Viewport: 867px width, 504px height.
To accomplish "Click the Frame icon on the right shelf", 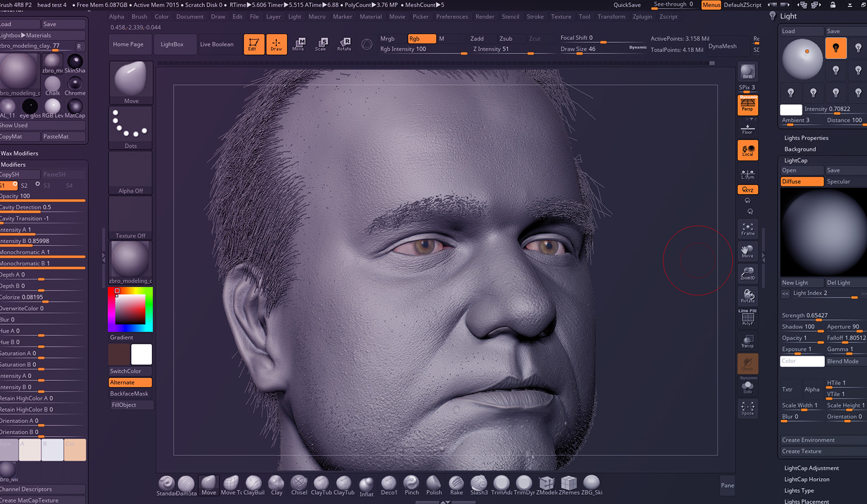I will click(747, 229).
